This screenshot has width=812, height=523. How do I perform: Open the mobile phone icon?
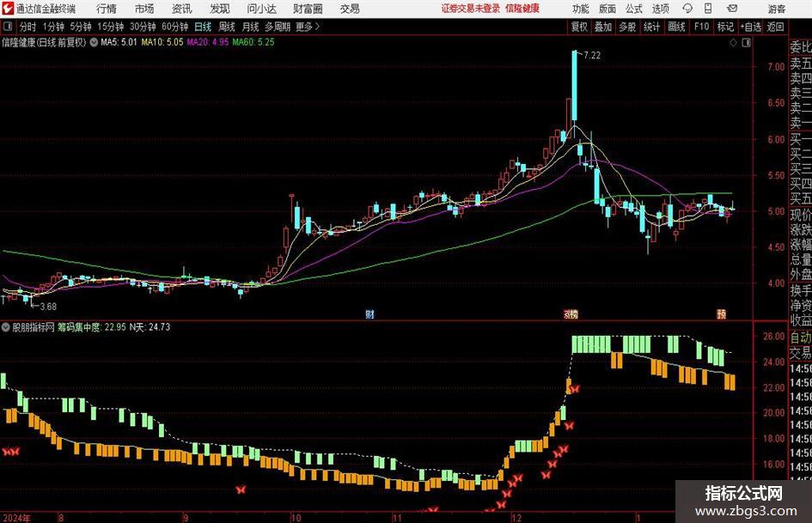[708, 9]
